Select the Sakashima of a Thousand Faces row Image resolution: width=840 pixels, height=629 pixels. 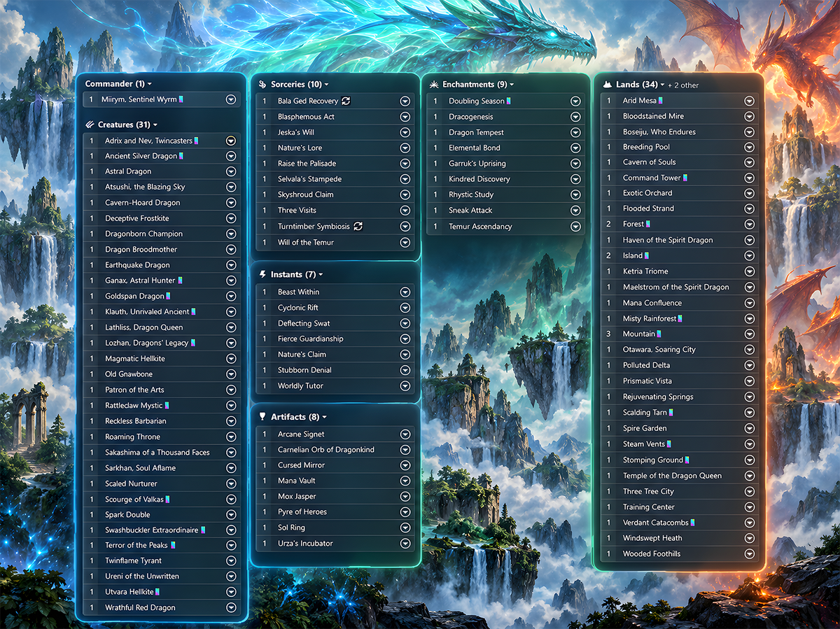point(162,453)
